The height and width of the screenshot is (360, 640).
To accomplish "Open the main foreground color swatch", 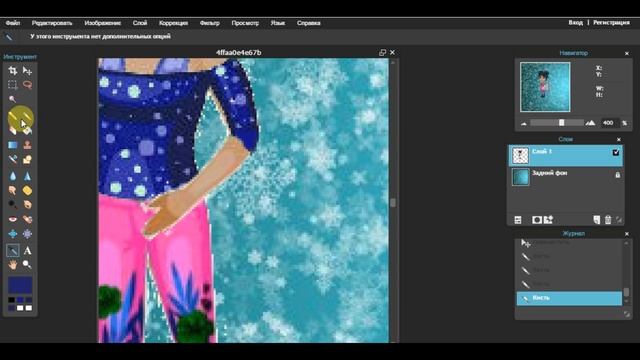I will click(x=20, y=284).
